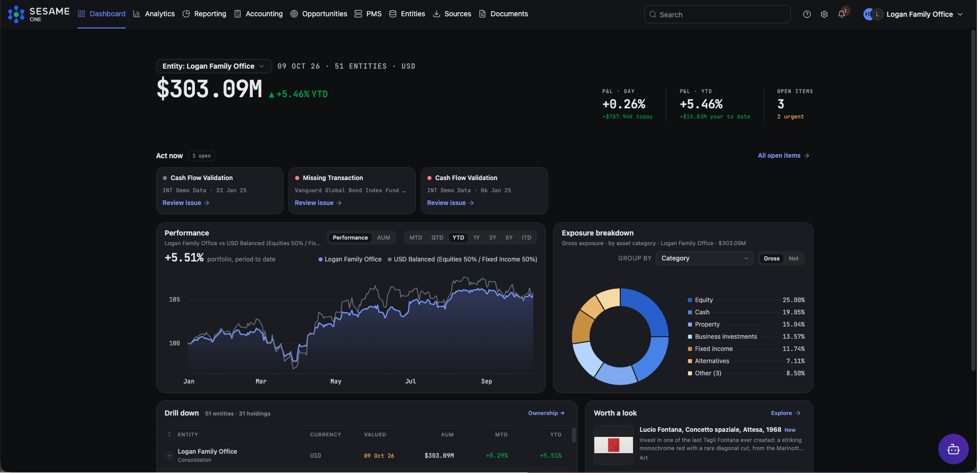Select the 1Y period
980x473 pixels.
pos(476,238)
